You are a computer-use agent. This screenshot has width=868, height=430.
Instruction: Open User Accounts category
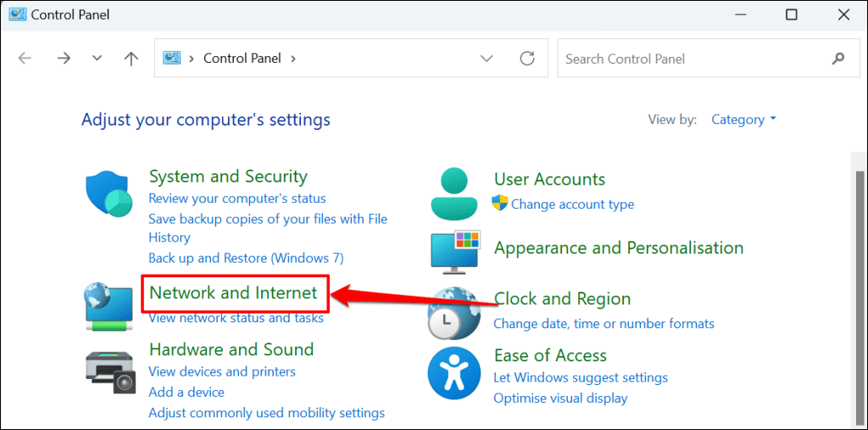click(x=549, y=180)
